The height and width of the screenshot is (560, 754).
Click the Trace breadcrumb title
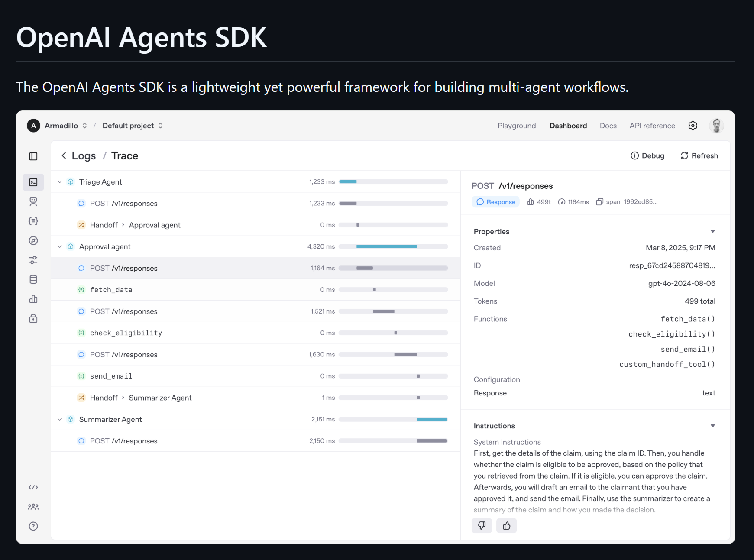point(125,155)
